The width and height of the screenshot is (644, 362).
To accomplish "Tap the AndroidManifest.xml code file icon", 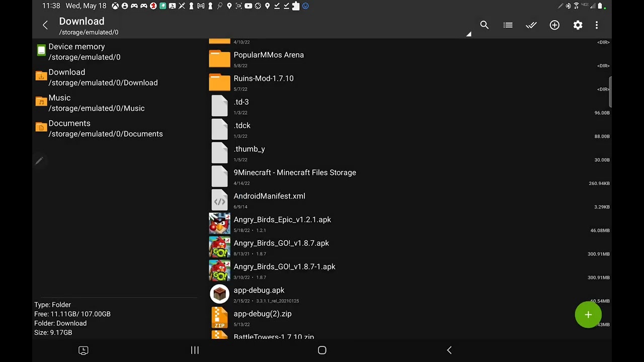I will click(219, 201).
